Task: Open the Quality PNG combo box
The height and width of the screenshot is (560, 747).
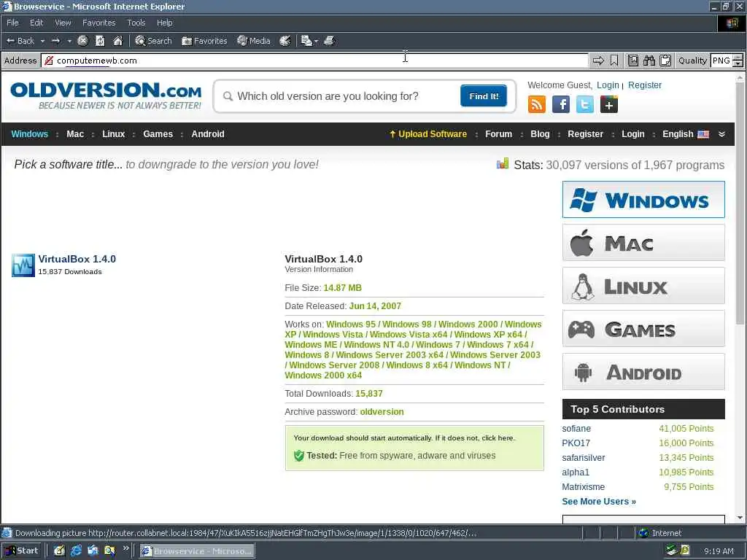Action: coord(727,61)
